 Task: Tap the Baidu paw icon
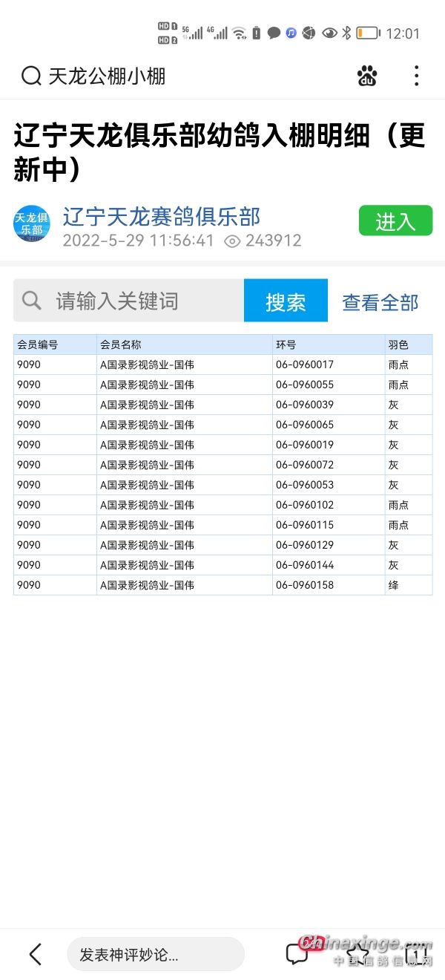366,76
